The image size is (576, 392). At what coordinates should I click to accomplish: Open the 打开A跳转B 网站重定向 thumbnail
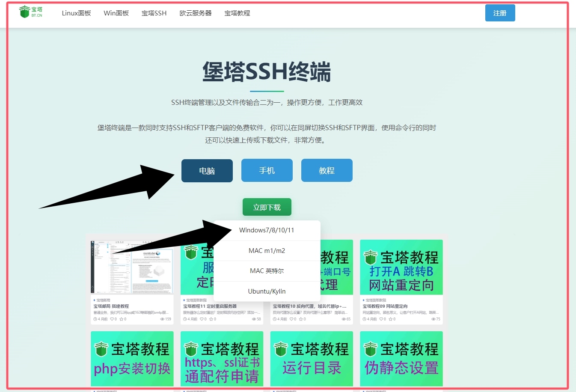tap(401, 267)
